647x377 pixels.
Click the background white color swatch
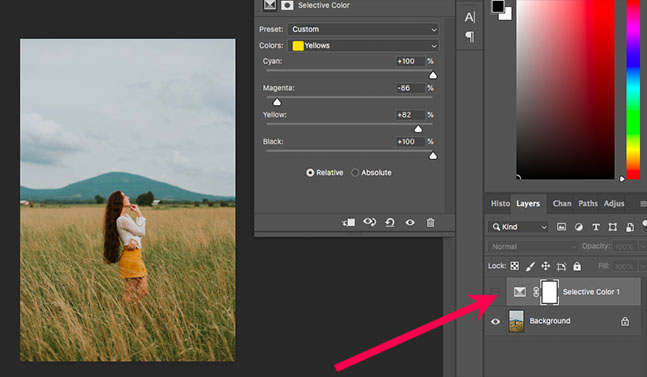tap(508, 15)
